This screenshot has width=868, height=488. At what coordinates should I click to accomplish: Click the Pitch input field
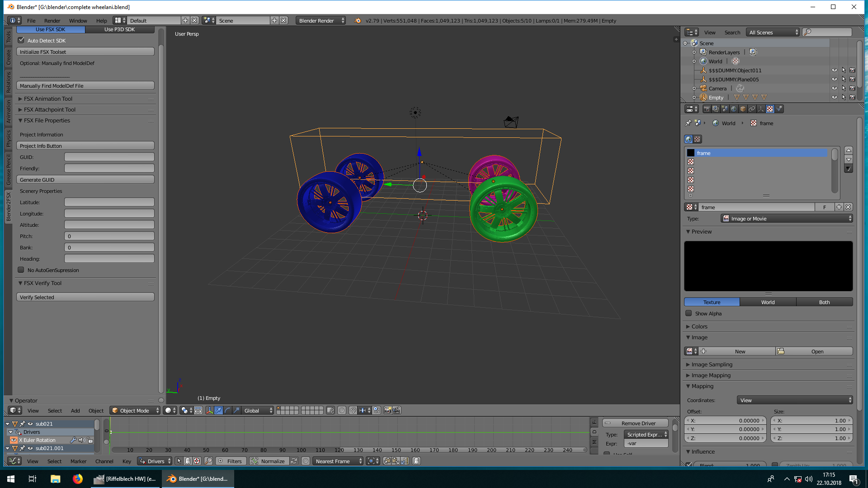click(109, 236)
